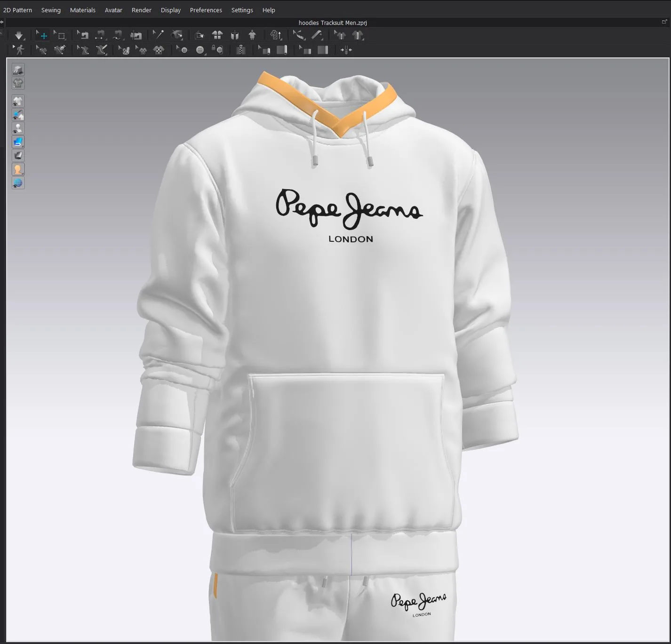Click the collapse arrow on title bar edge
671x644 pixels.
click(x=2, y=22)
